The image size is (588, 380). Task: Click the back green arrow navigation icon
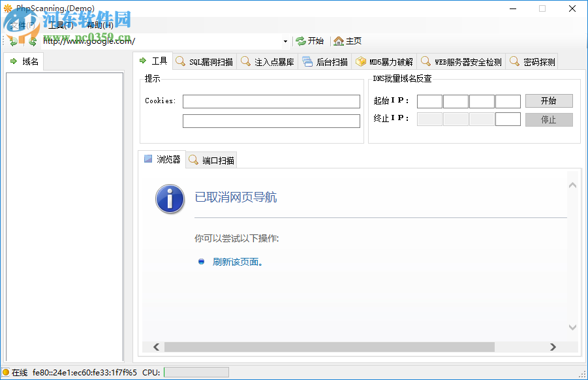[12, 40]
